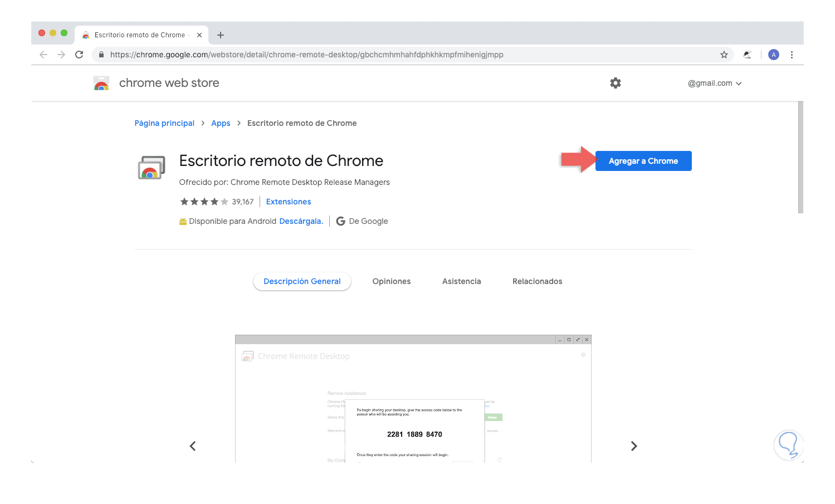Open Web Store settings gear
835x504 pixels.
(616, 83)
